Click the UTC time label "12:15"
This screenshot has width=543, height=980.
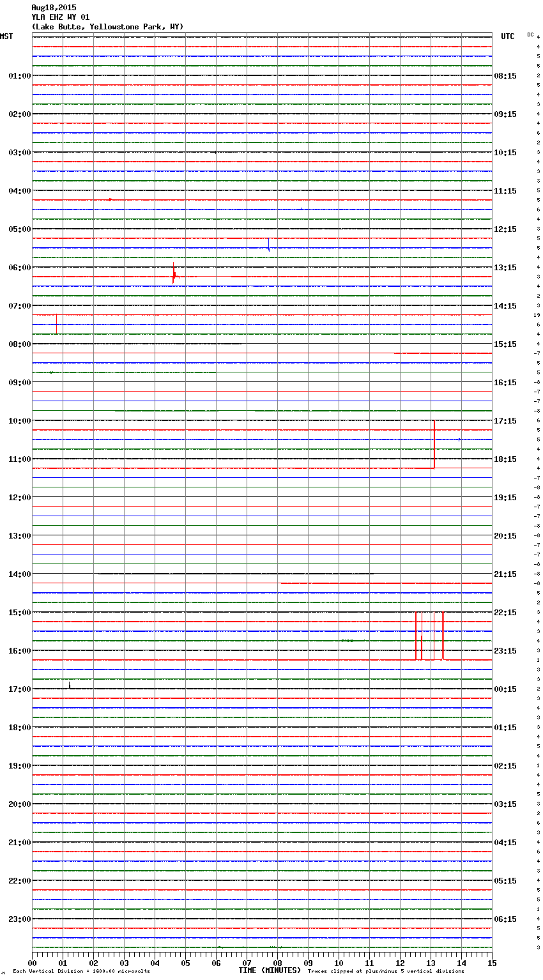pyautogui.click(x=505, y=229)
